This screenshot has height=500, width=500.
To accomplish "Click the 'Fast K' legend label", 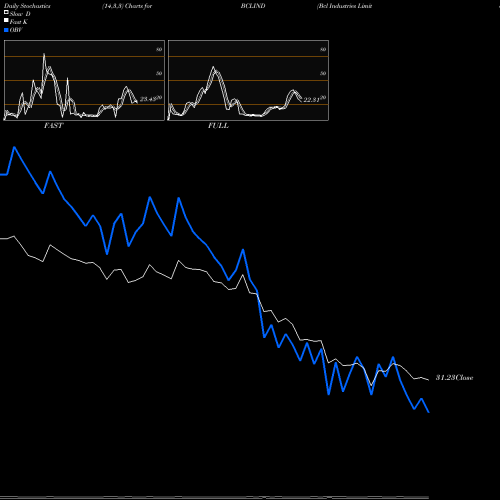I will click(x=19, y=22).
